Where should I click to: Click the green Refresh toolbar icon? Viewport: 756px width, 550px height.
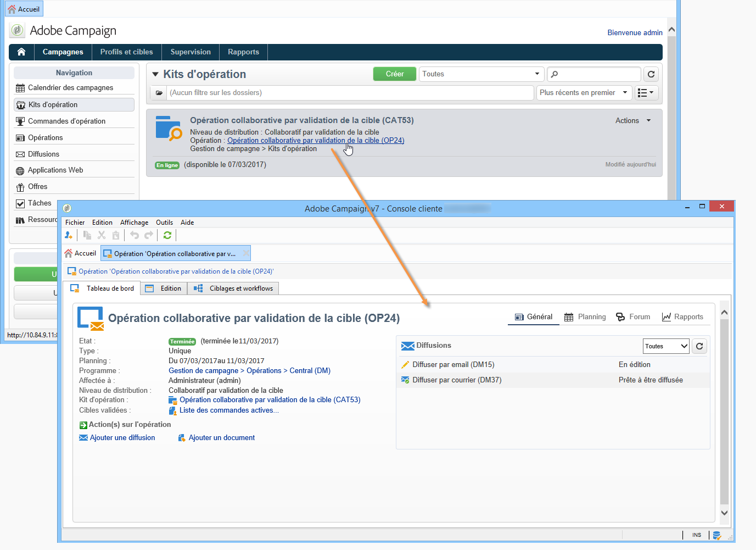click(x=167, y=235)
